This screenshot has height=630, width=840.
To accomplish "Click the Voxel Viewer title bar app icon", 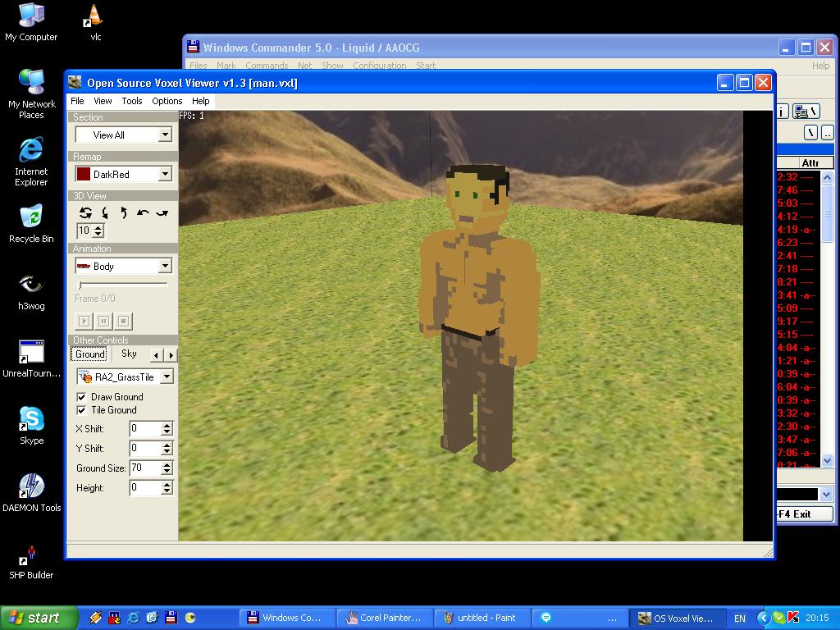I will click(x=75, y=83).
